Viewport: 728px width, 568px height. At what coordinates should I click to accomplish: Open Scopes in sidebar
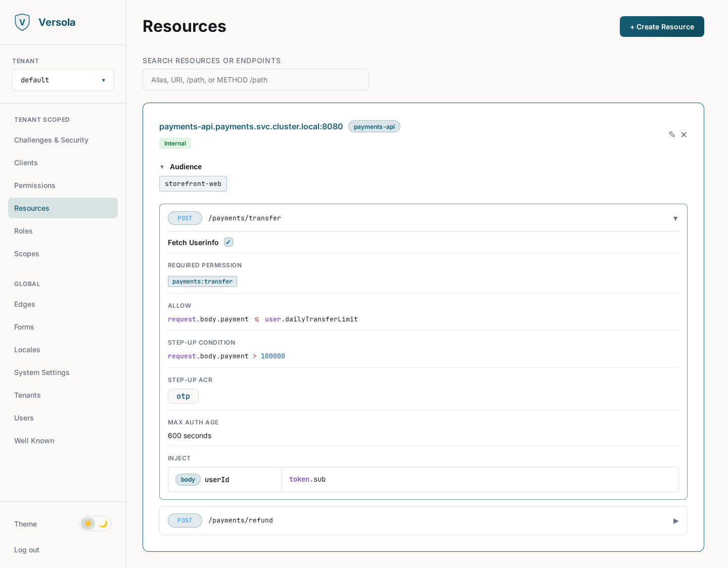tap(63, 254)
